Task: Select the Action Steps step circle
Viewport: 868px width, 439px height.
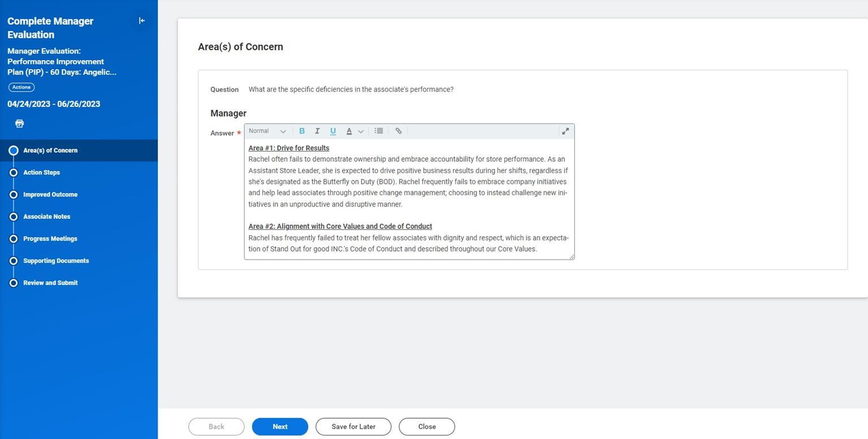Action: [14, 173]
